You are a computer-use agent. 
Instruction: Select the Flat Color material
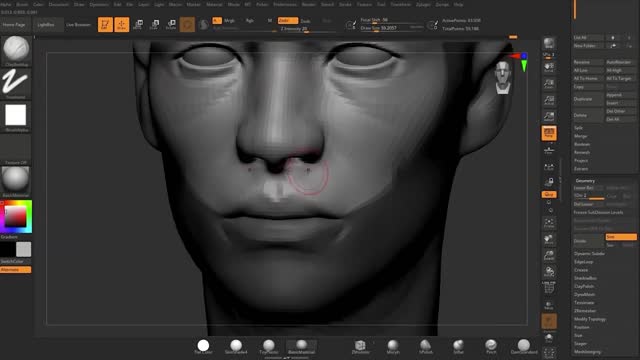coord(203,347)
